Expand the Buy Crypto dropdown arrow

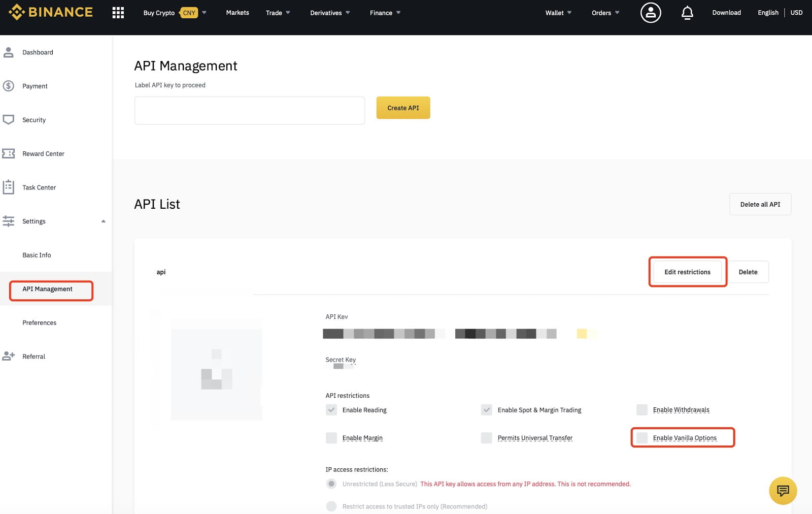click(x=204, y=13)
